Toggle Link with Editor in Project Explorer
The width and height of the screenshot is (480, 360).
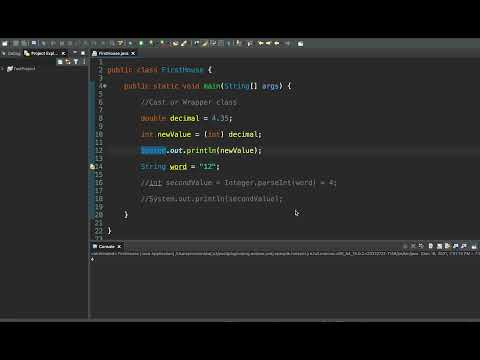pyautogui.click(x=68, y=62)
